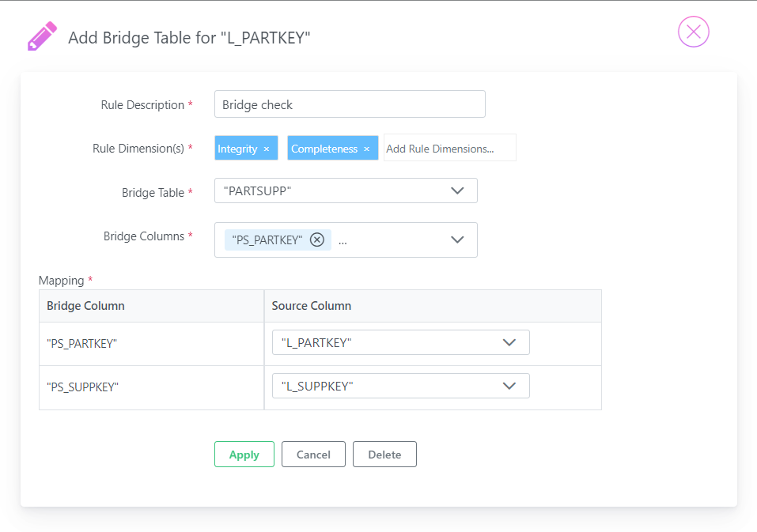Click the "PS_SUPPKEY" mapping row cell

point(152,387)
